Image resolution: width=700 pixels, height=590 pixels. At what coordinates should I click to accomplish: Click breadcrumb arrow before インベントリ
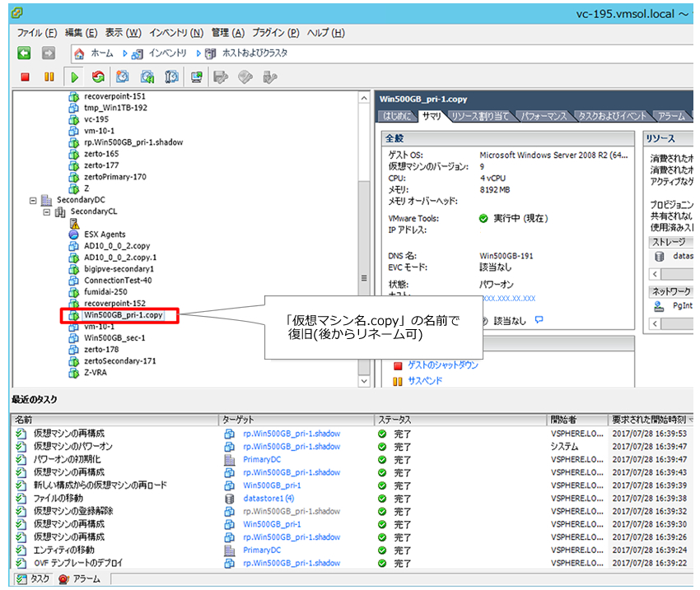pyautogui.click(x=125, y=54)
